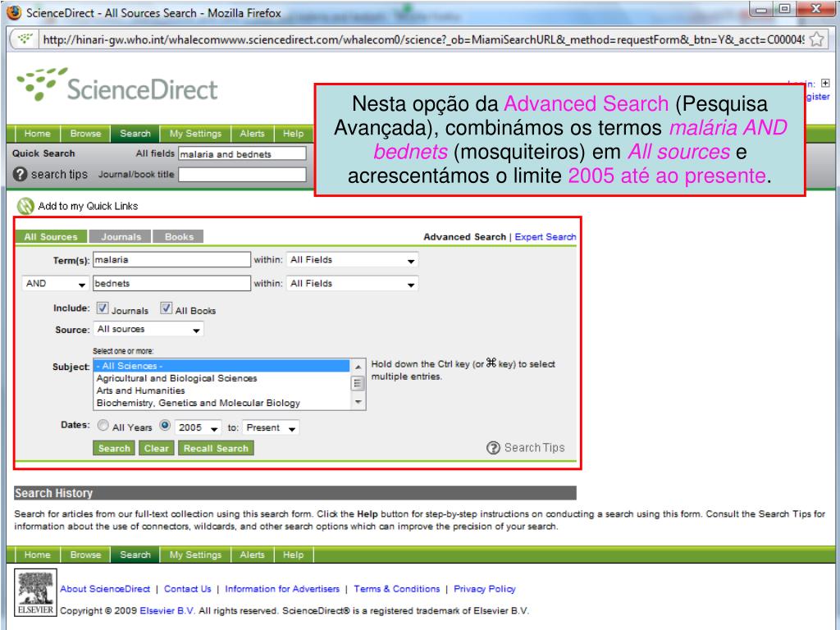Screen dimensions: 840x630
Task: Click Subject list scrollbar up arrow
Action: pos(358,367)
